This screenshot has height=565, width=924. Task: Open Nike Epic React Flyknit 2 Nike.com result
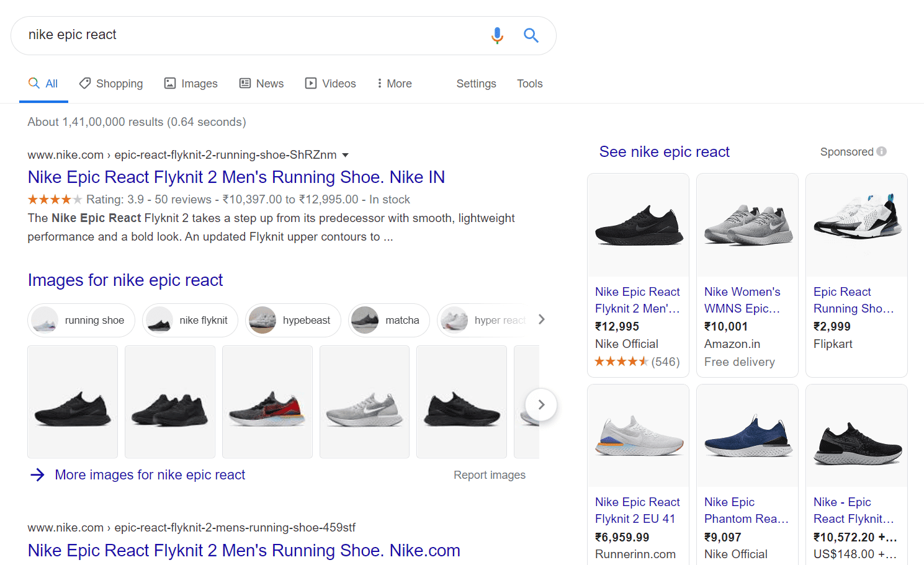point(244,551)
